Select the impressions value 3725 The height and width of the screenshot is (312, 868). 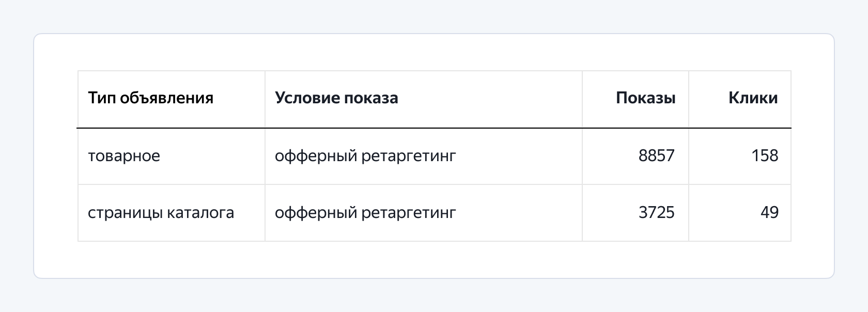click(x=656, y=213)
